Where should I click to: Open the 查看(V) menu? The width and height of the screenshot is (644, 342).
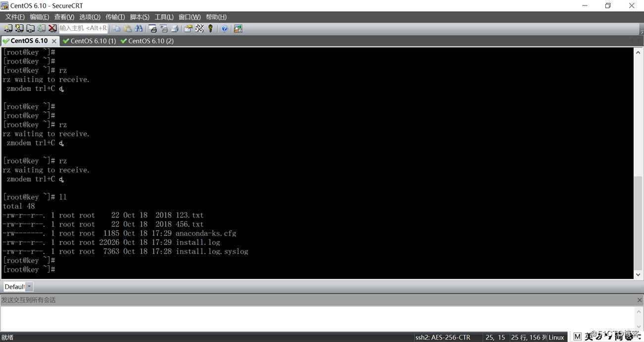coord(64,17)
